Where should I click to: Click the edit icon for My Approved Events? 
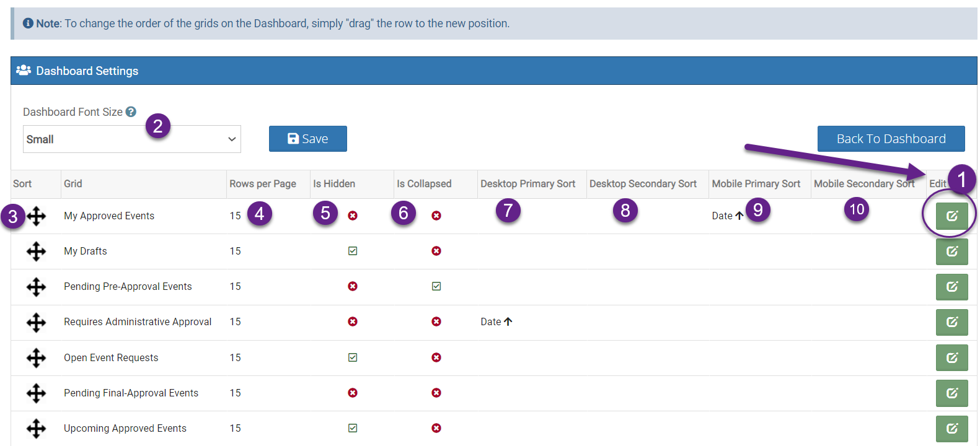click(x=951, y=216)
